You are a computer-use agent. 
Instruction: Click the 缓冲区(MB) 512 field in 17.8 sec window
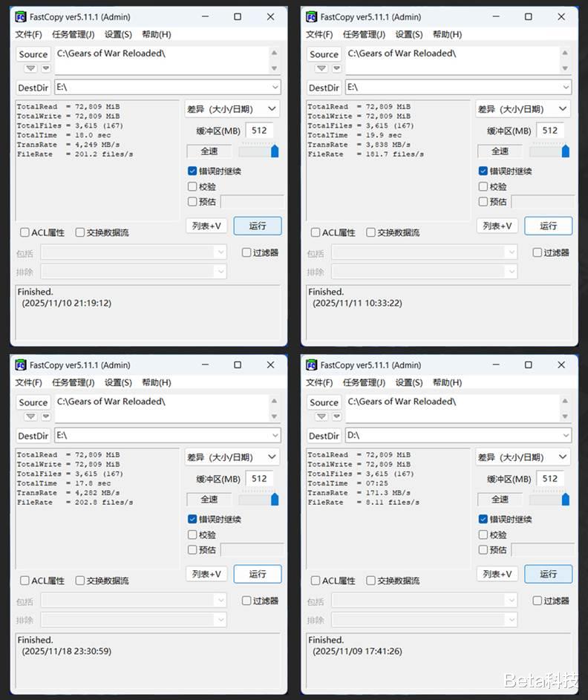259,479
